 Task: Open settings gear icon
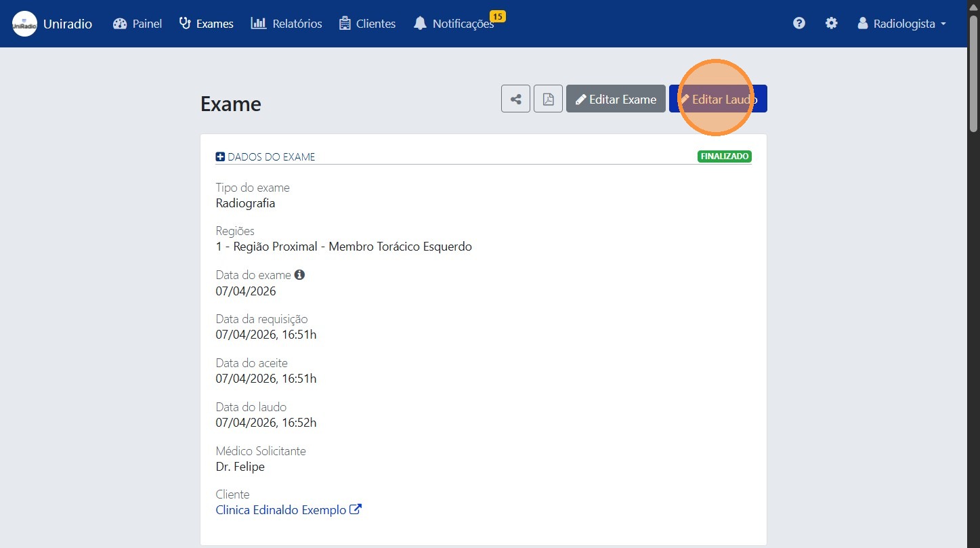pyautogui.click(x=831, y=24)
